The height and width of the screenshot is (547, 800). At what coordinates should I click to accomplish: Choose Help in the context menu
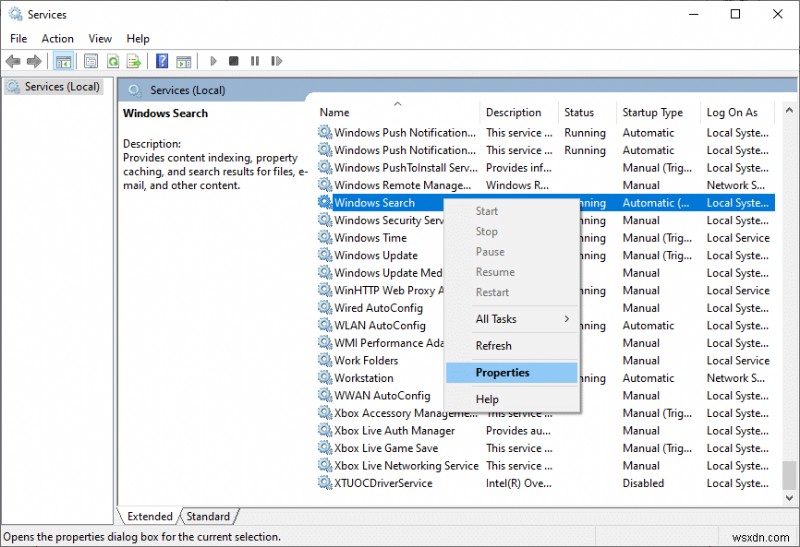coord(512,399)
